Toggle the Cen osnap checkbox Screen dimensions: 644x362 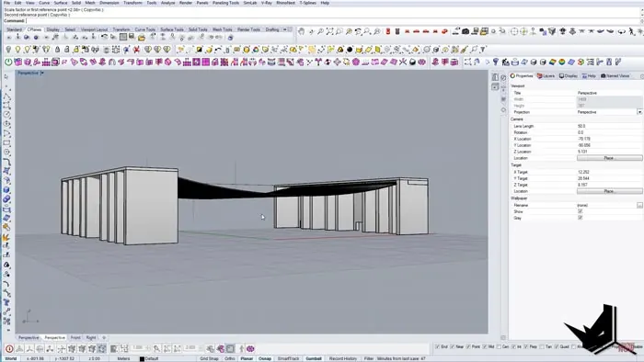click(x=499, y=346)
